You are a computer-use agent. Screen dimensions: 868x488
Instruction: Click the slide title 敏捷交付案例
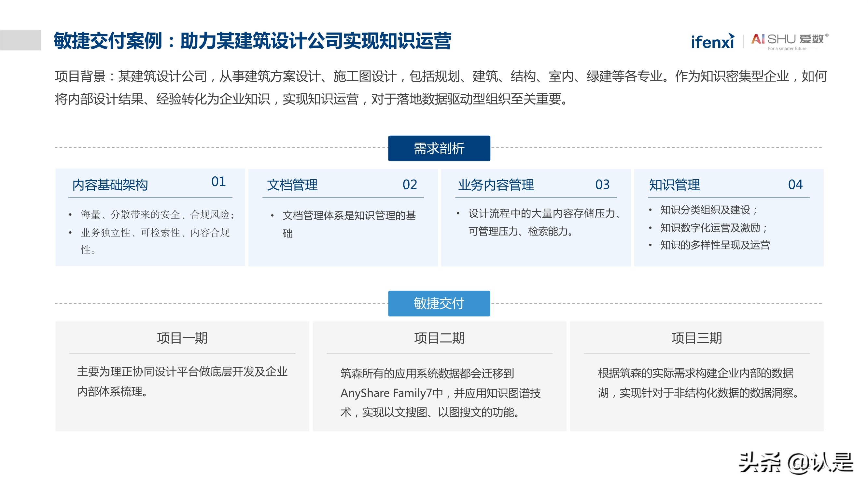click(x=111, y=40)
